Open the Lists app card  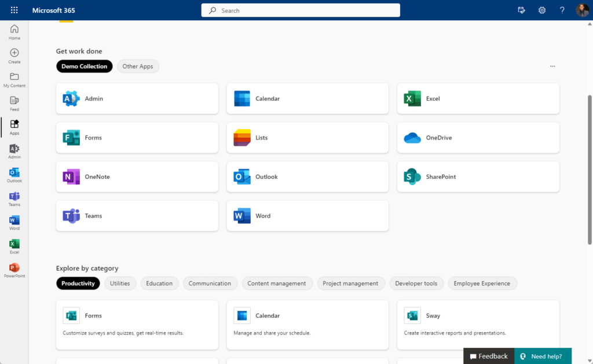pyautogui.click(x=308, y=138)
